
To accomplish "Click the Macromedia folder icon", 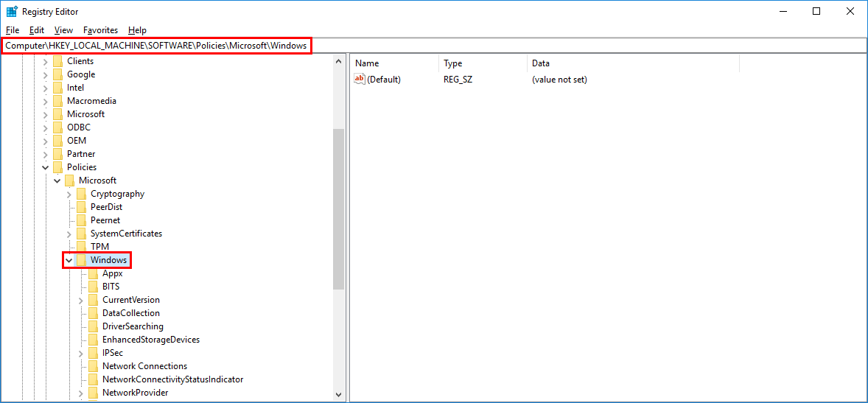I will (57, 102).
